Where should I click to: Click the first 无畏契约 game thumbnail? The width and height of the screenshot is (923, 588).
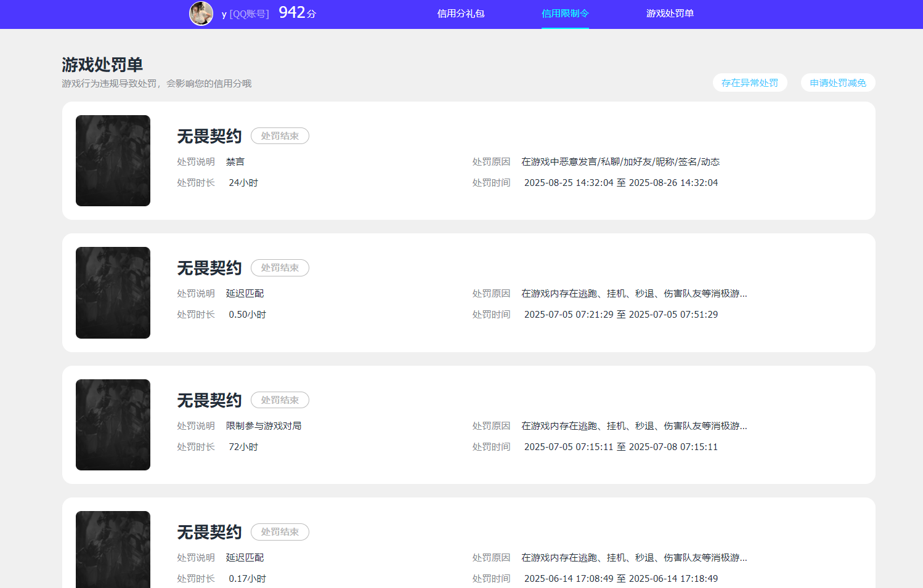tap(113, 160)
